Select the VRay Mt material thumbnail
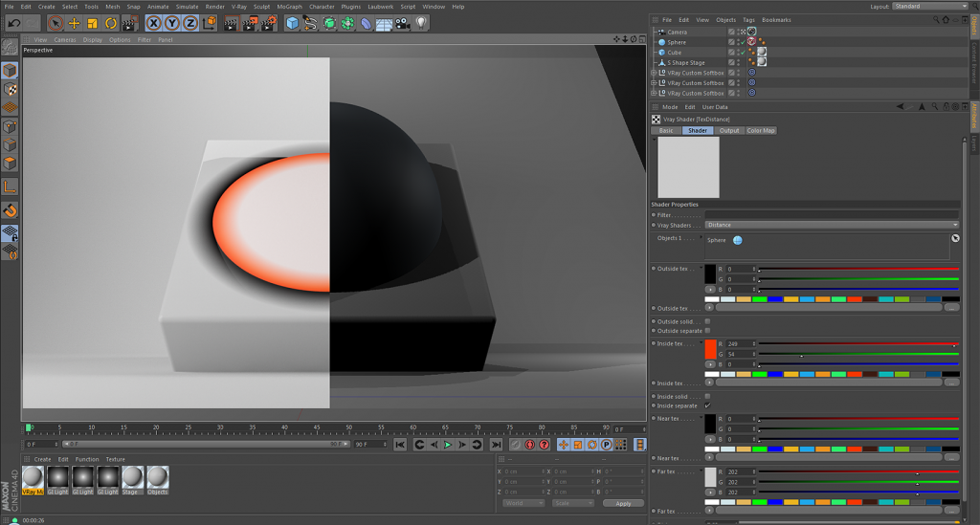Viewport: 980px width, 525px height. tap(33, 481)
